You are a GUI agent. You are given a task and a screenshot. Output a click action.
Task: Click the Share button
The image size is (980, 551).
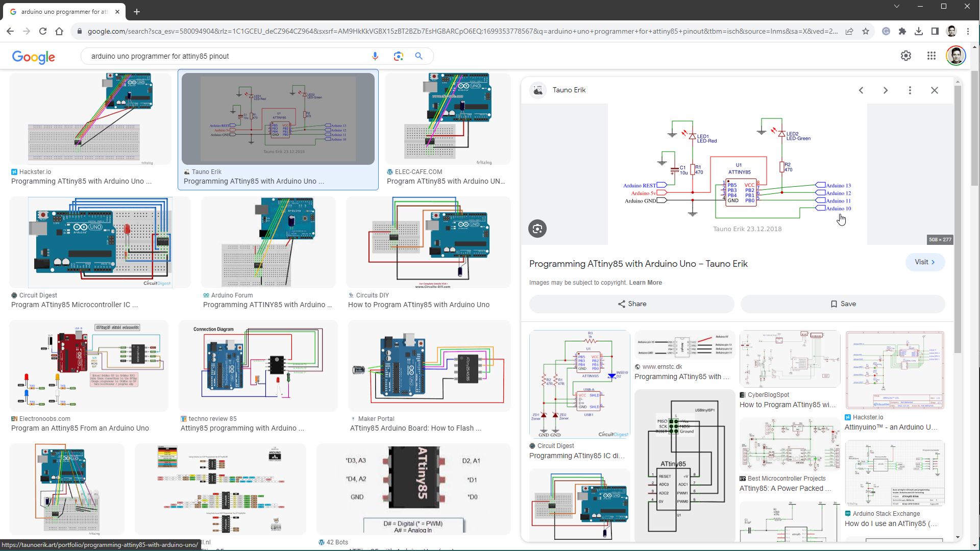632,304
